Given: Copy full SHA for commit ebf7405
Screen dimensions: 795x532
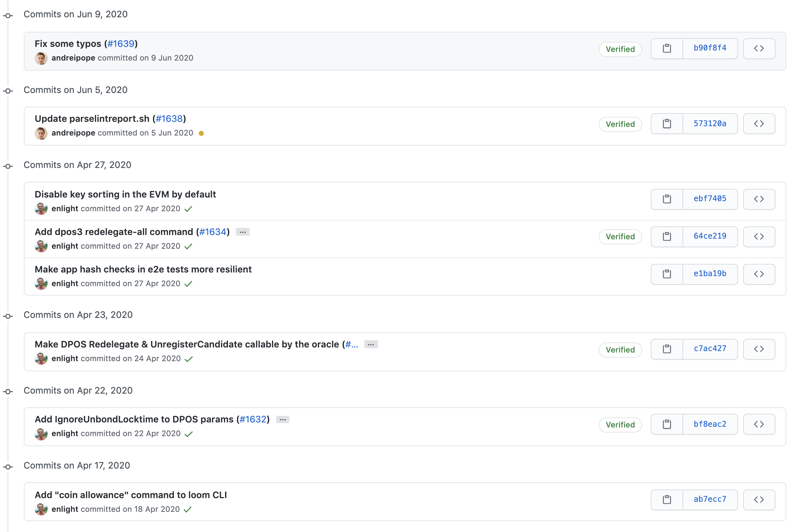Looking at the screenshot, I should point(667,199).
